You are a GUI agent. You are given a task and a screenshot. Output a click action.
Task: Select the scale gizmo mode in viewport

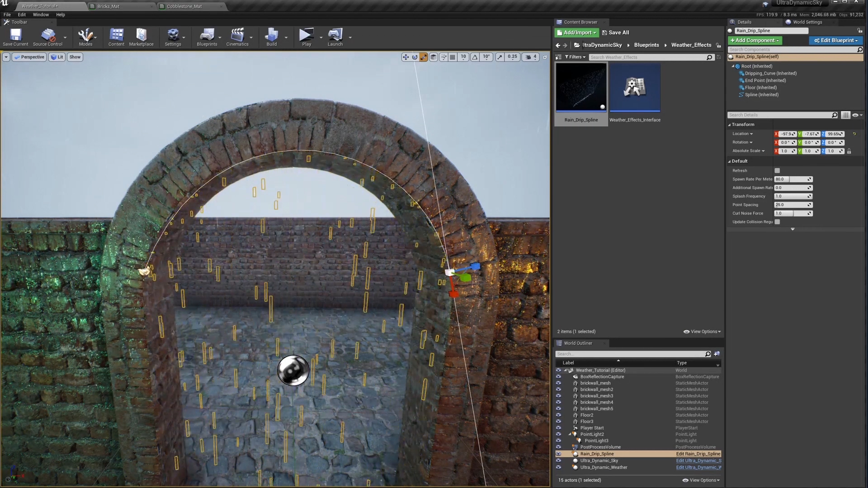point(424,57)
